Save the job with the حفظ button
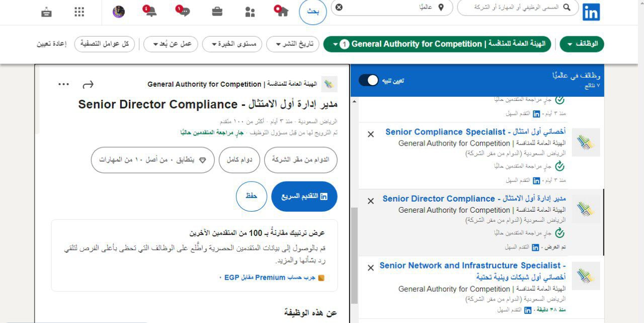The width and height of the screenshot is (644, 323). click(x=251, y=197)
